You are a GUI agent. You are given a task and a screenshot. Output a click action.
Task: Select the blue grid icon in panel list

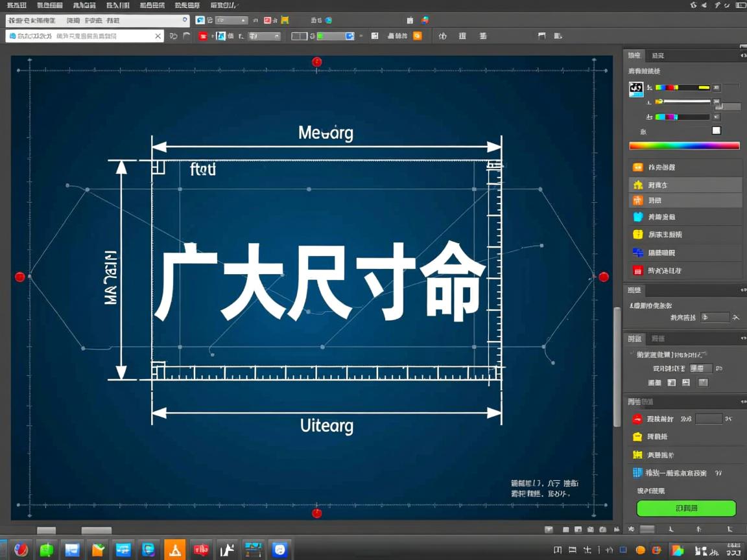point(637,253)
